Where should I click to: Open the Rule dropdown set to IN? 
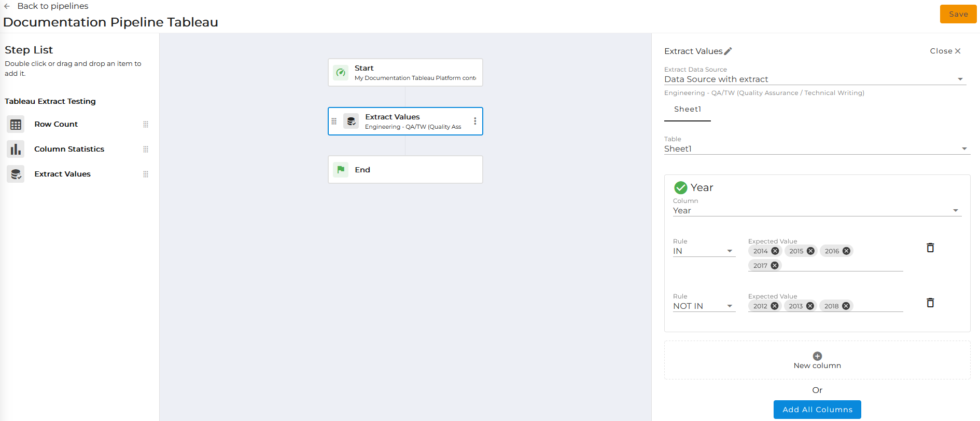click(x=704, y=251)
